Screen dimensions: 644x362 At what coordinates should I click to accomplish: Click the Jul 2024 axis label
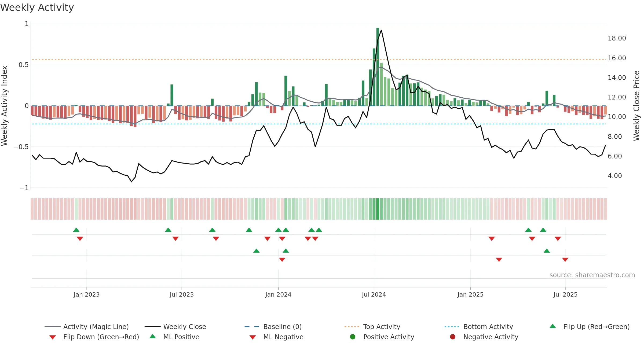tap(374, 294)
